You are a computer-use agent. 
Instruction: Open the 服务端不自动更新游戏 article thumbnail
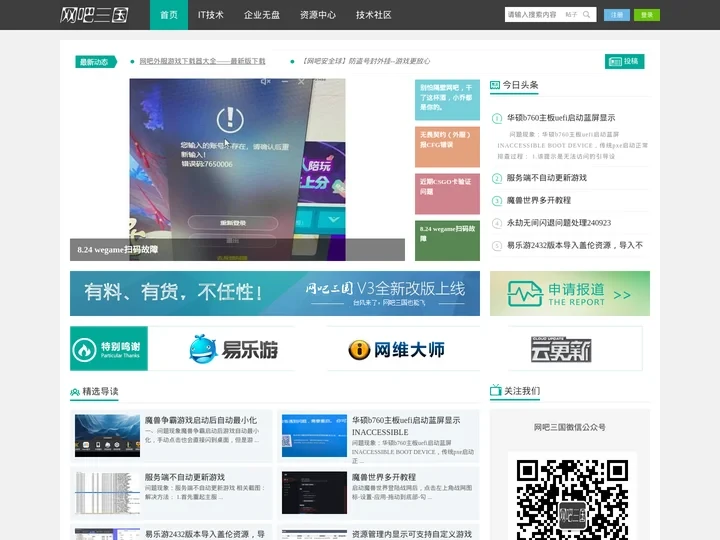click(x=107, y=493)
